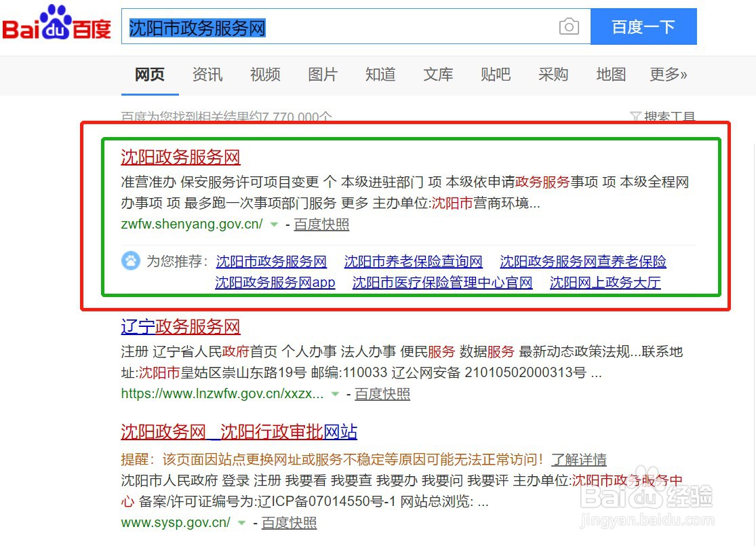
Task: Click recommended link 沈阳网上政务大厅
Action: (605, 282)
